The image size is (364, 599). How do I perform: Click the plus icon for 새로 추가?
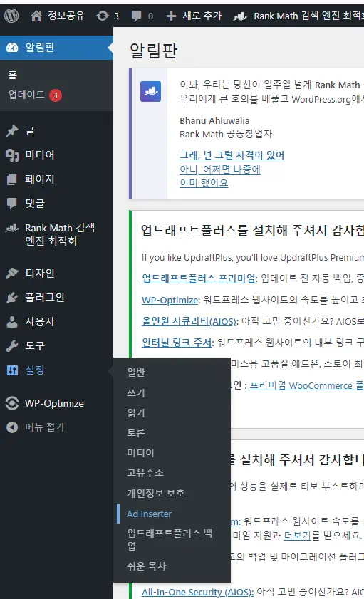tap(171, 16)
